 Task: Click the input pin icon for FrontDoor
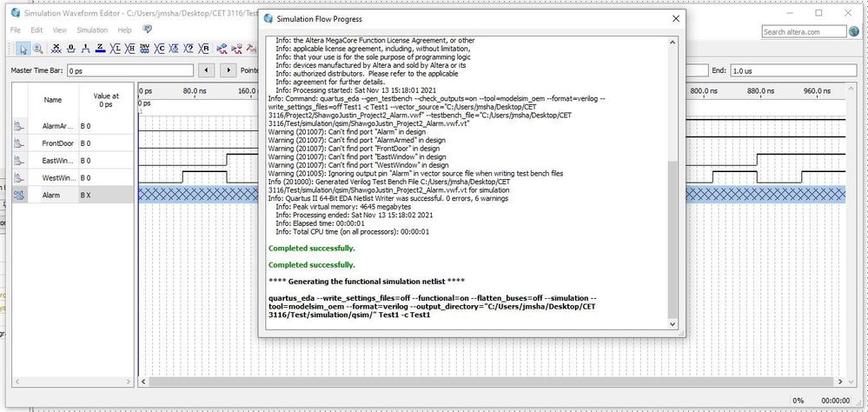[x=19, y=143]
